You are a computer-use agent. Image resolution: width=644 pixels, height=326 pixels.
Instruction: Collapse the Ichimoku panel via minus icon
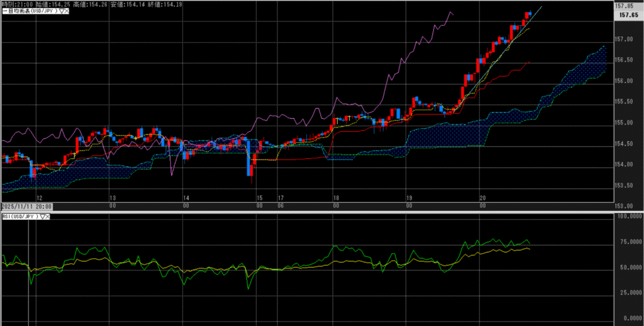click(x=3, y=11)
